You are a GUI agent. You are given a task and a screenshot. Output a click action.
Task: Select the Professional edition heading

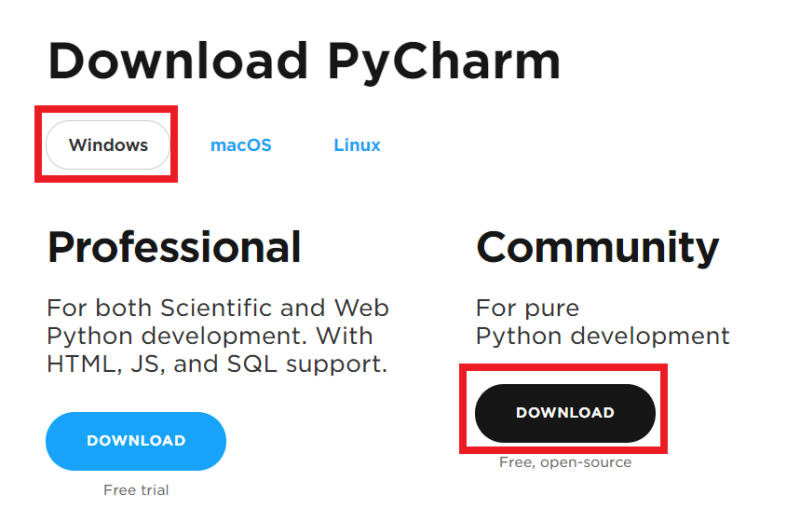click(x=174, y=247)
